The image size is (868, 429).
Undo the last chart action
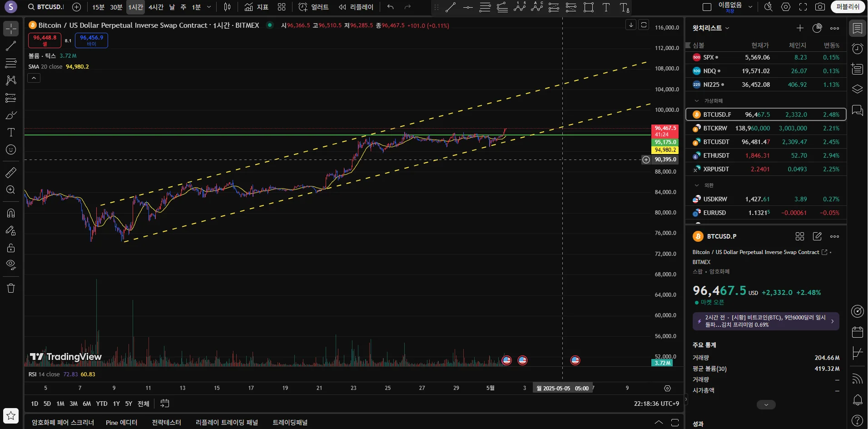pyautogui.click(x=391, y=7)
